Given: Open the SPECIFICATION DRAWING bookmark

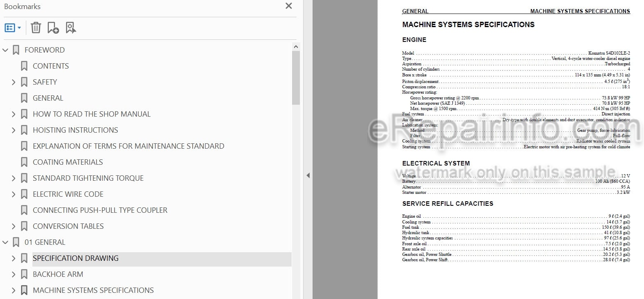Looking at the screenshot, I should [75, 258].
